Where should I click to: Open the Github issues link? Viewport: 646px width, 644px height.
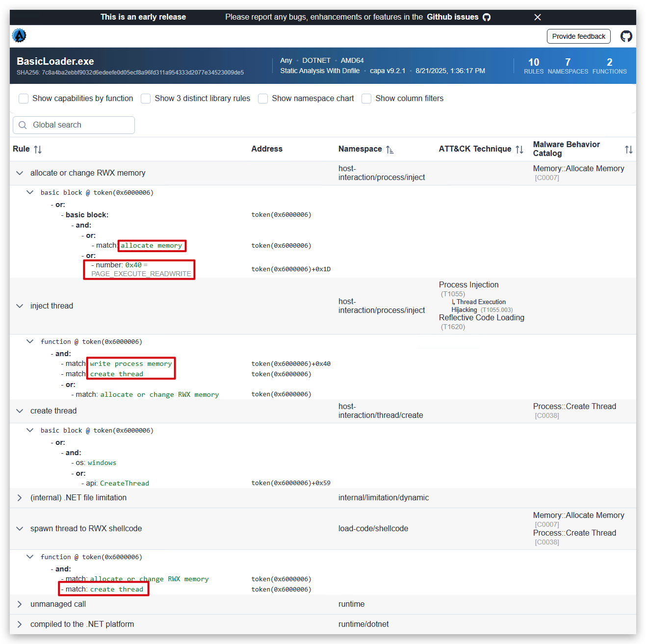[459, 17]
